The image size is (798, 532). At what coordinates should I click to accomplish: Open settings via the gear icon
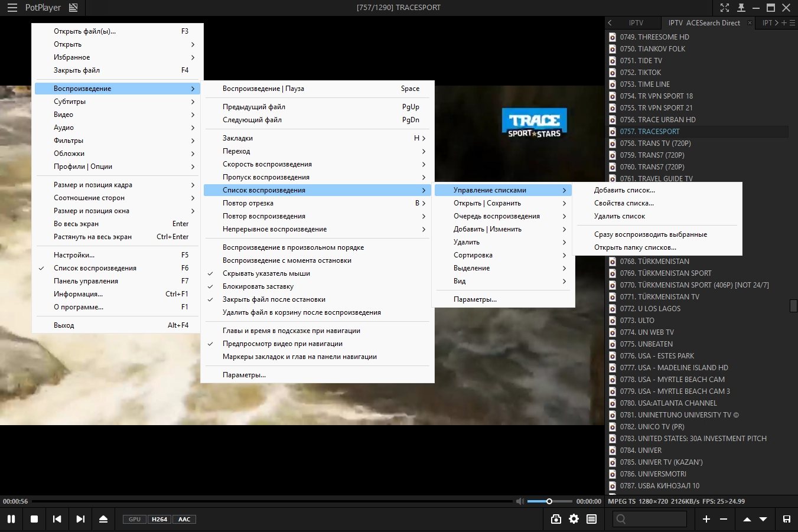point(574,519)
